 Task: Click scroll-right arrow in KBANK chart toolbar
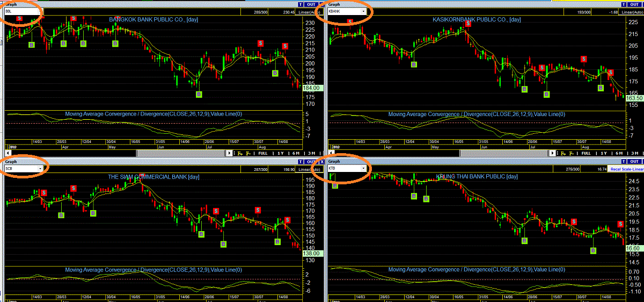(553, 153)
